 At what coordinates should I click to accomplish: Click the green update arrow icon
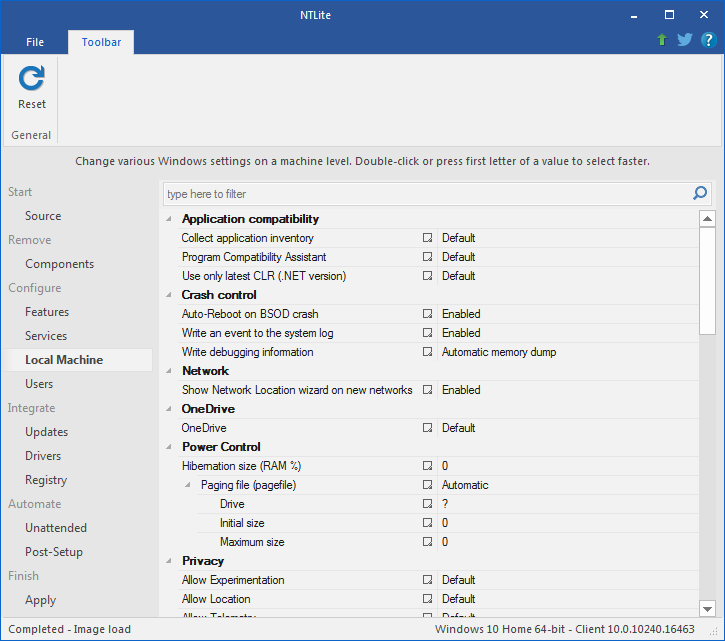point(662,40)
